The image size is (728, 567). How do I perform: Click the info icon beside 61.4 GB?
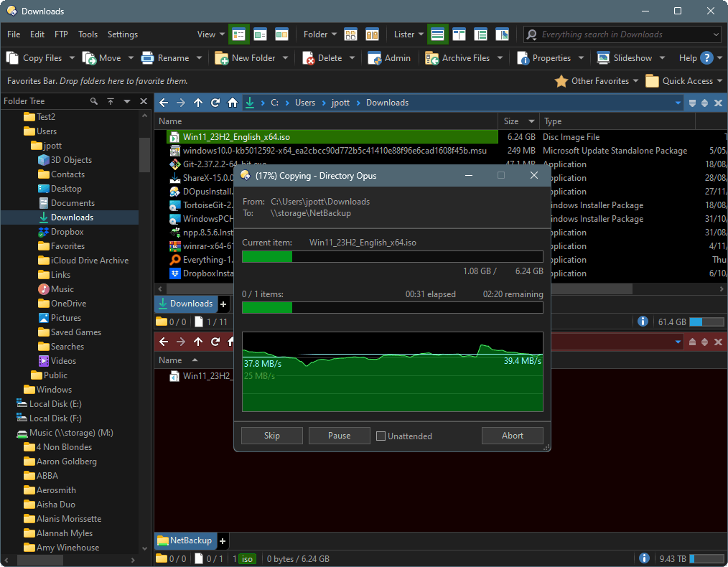click(x=643, y=322)
